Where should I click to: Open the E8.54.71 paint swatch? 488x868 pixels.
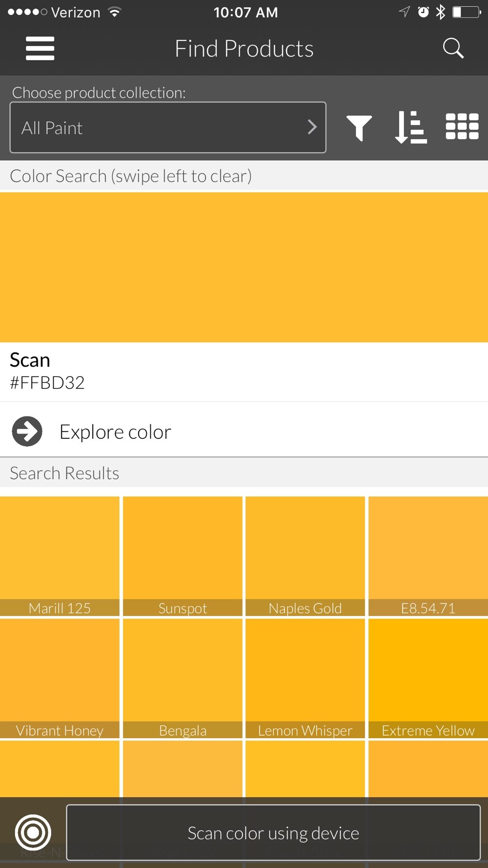coord(428,556)
